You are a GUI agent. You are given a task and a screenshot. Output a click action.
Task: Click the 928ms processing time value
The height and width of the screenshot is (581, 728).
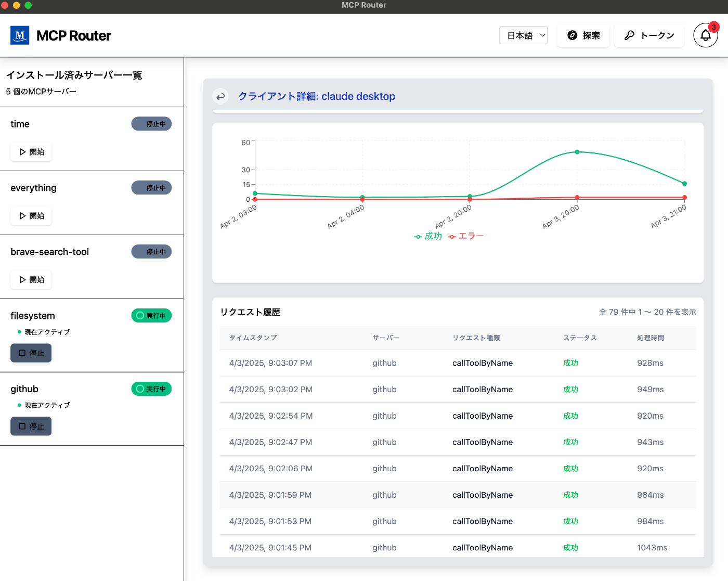[x=650, y=363]
